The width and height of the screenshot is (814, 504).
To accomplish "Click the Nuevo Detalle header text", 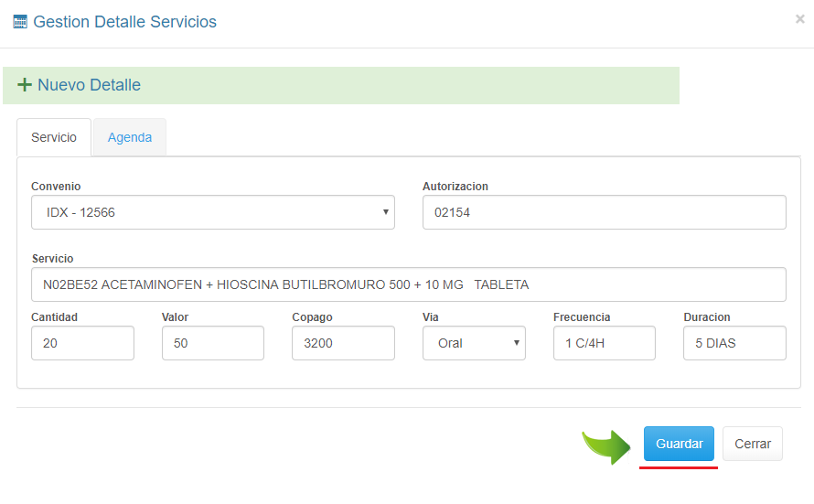I will coord(89,85).
